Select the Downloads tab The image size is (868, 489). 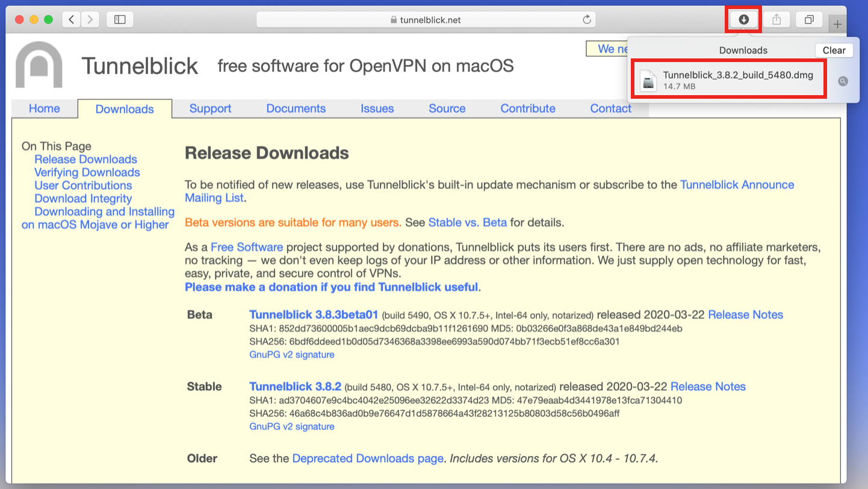click(125, 109)
